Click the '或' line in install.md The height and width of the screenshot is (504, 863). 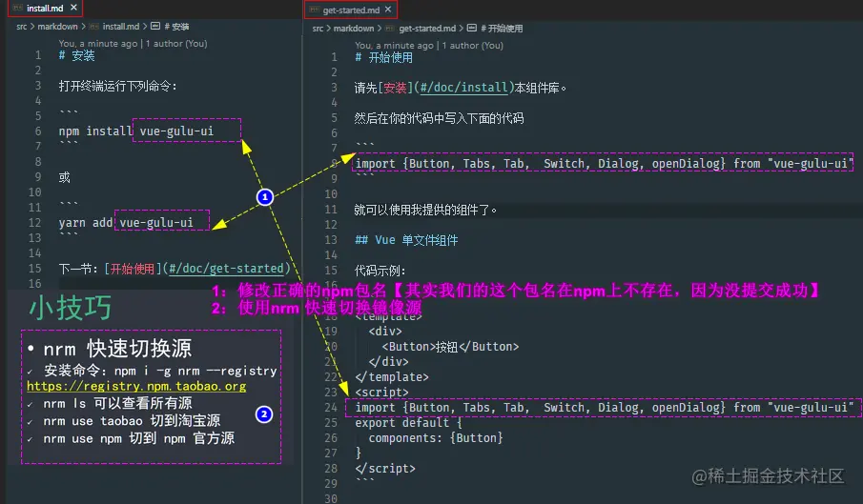65,177
